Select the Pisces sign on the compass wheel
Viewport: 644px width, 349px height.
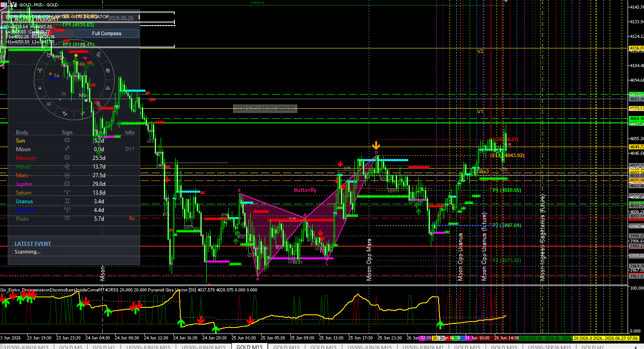41,88
